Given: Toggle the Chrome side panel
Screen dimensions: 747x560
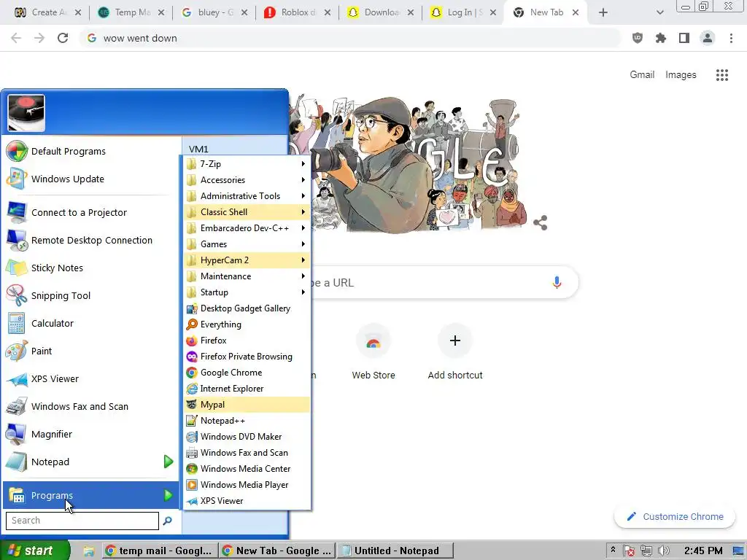Looking at the screenshot, I should click(684, 38).
